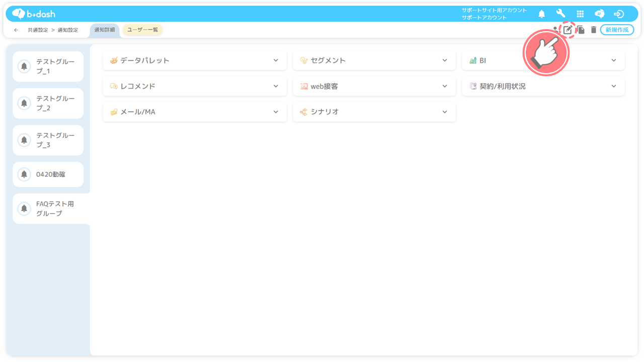Select FAQテスト用グループ in sidebar
Viewport: 644px width, 362px height.
[51, 209]
